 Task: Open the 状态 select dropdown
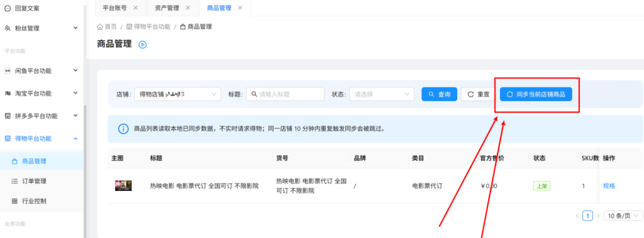pyautogui.click(x=382, y=94)
